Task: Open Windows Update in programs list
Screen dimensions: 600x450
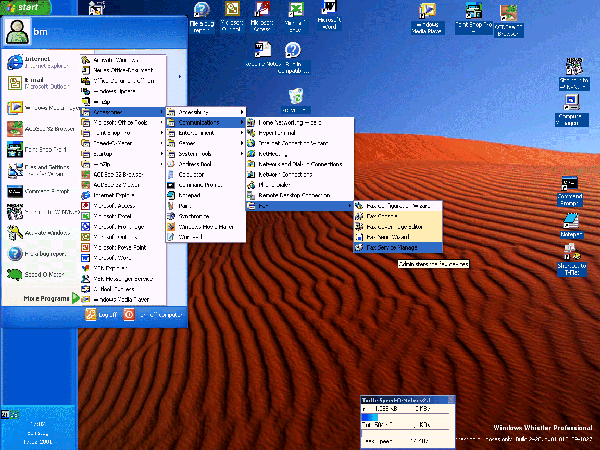Action: point(124,91)
